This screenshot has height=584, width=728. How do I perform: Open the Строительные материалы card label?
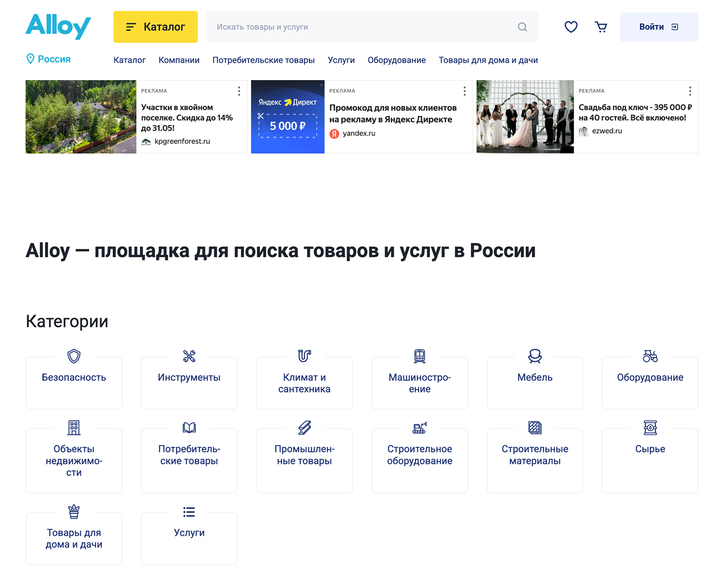tap(535, 455)
